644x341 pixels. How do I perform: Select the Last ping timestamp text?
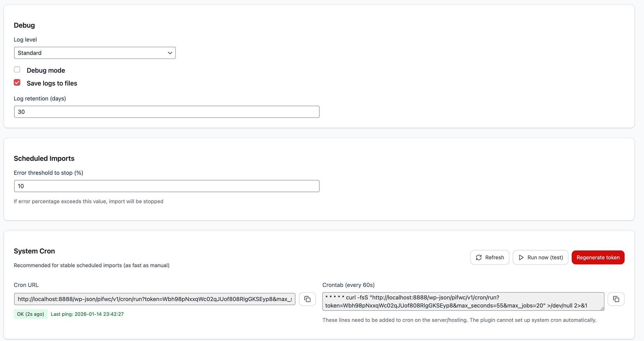pos(87,314)
